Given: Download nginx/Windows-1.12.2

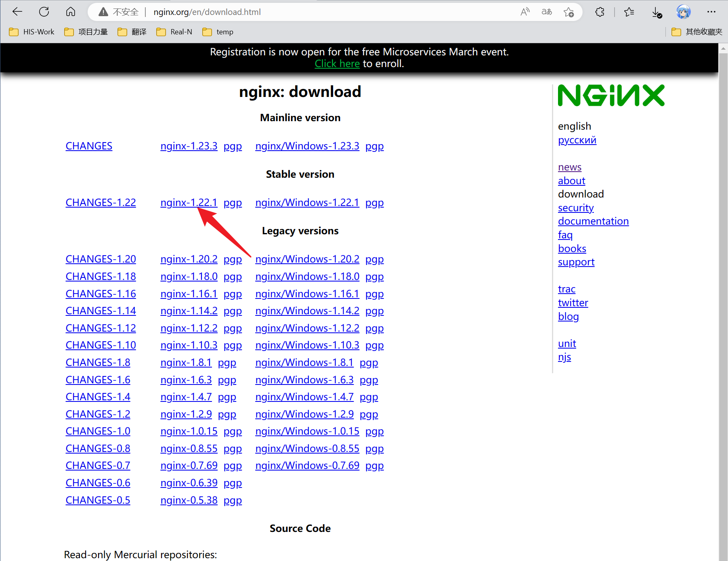Looking at the screenshot, I should click(x=307, y=328).
